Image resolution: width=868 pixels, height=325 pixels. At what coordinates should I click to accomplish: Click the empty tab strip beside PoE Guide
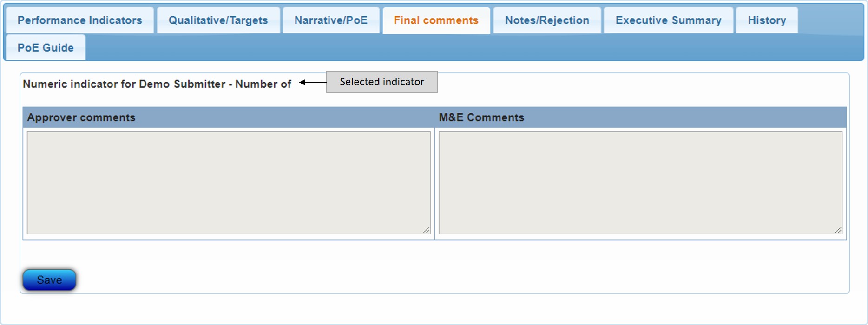[465, 47]
